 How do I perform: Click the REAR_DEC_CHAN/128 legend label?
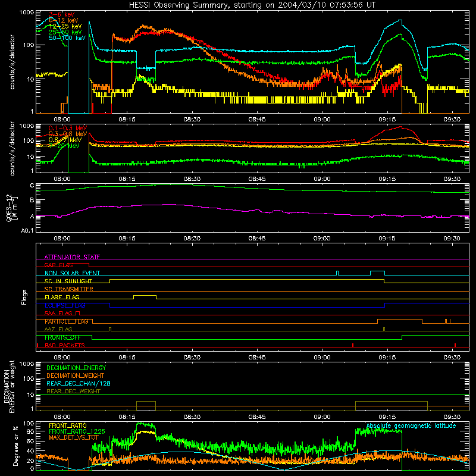79,383
